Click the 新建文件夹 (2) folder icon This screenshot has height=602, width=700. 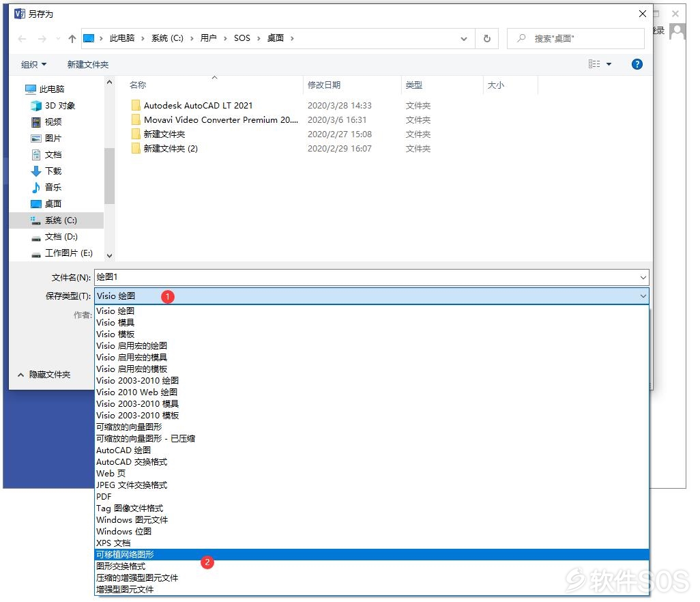pos(136,148)
